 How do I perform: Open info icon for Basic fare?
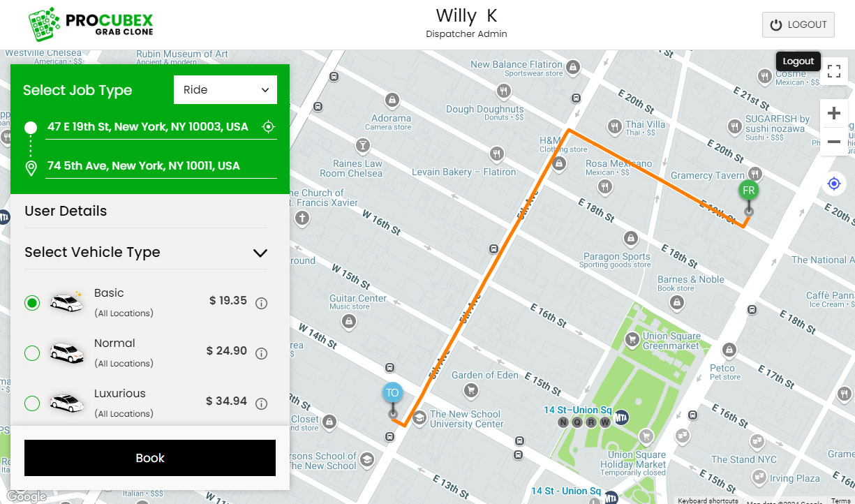click(262, 303)
